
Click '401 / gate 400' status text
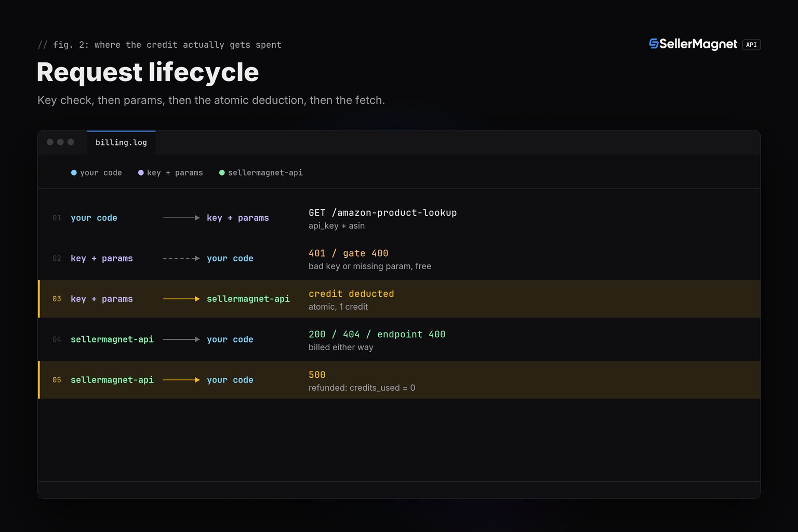click(348, 253)
